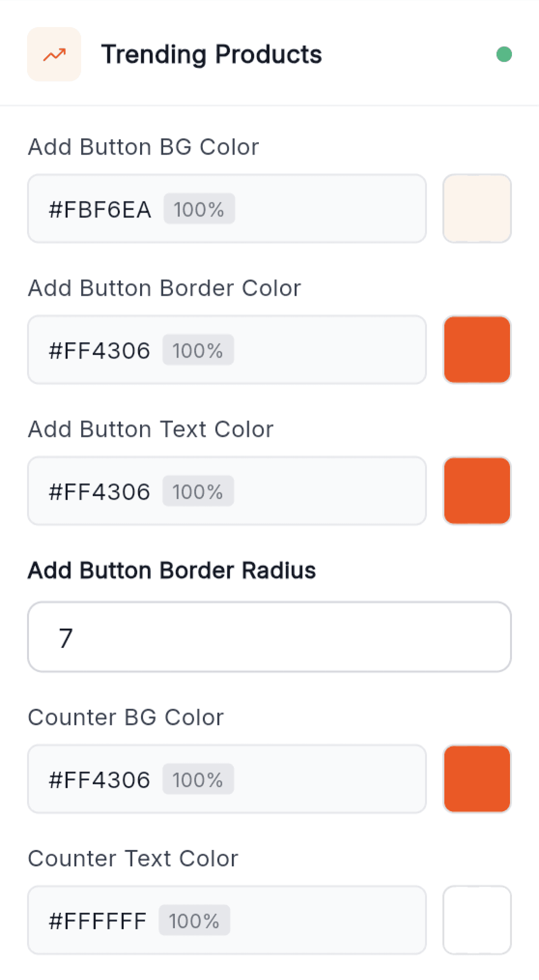Screen dimensions: 539x980
Task: Click the green status dot
Action: point(504,54)
